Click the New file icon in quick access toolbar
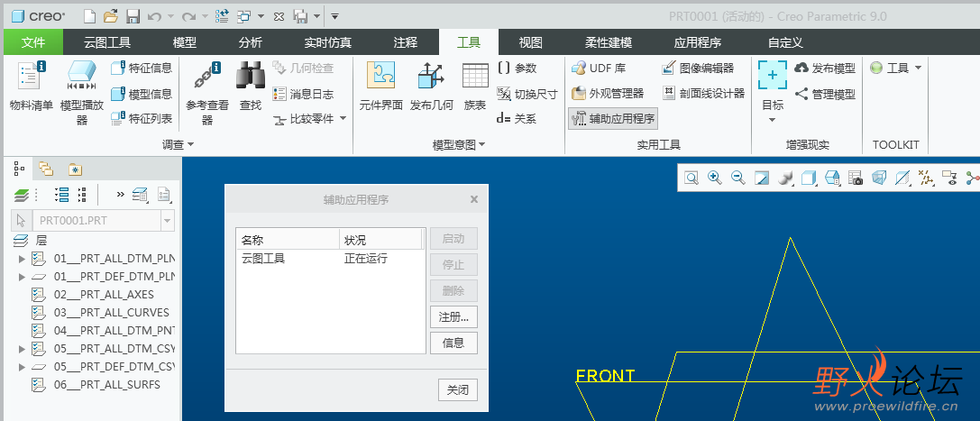 pyautogui.click(x=90, y=16)
